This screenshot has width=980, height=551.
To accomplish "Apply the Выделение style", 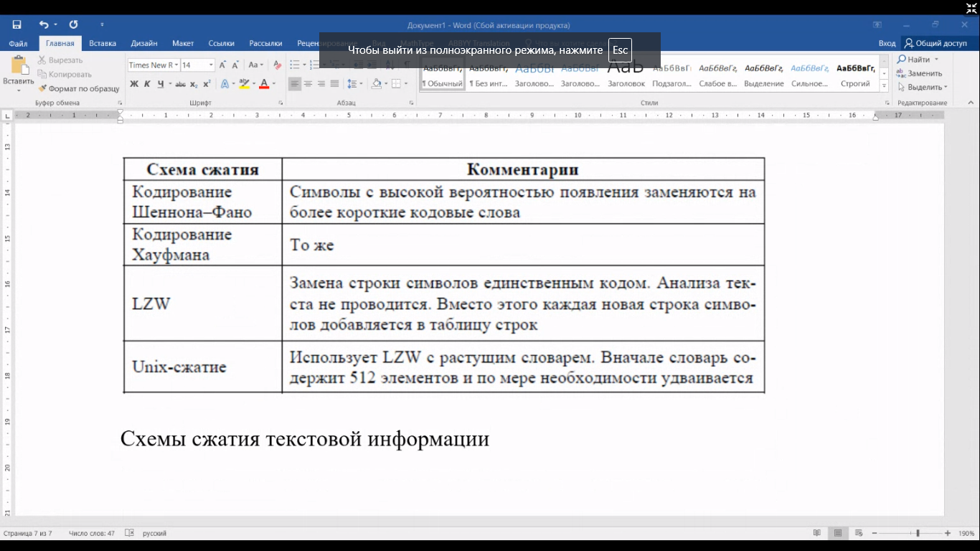I will (764, 75).
